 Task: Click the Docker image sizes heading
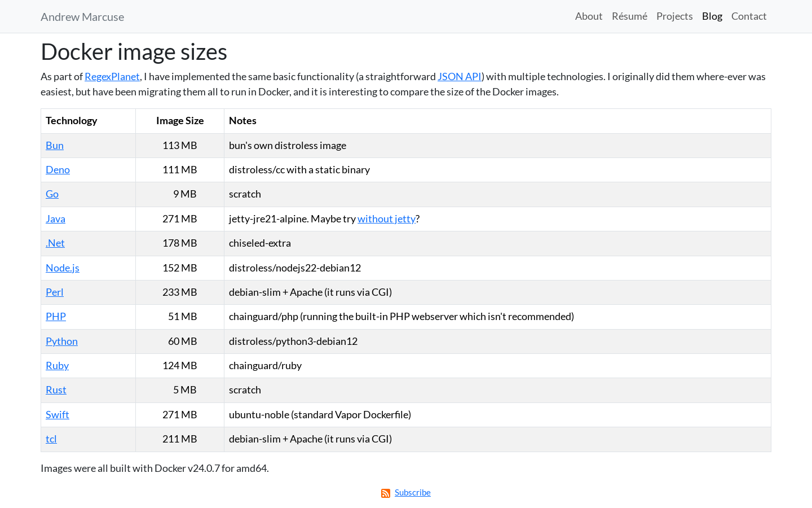tap(134, 52)
